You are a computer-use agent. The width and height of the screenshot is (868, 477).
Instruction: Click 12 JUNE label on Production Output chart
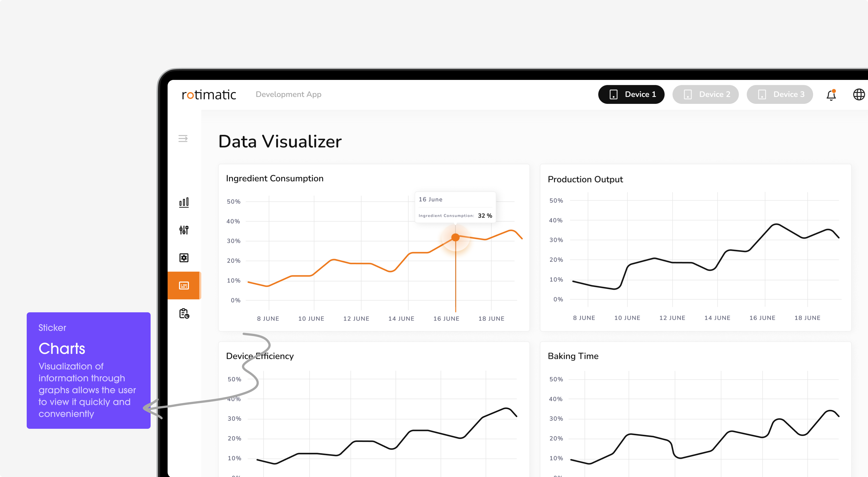[672, 318]
